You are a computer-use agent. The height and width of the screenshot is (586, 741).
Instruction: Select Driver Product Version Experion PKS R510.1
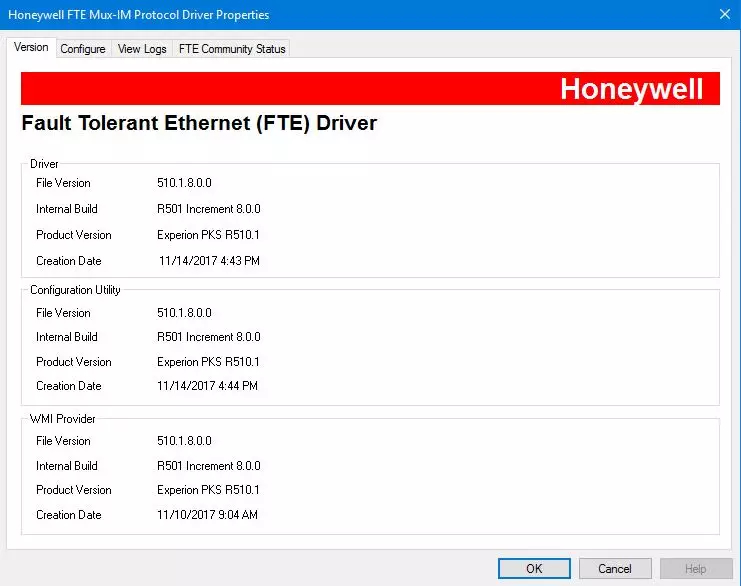208,235
